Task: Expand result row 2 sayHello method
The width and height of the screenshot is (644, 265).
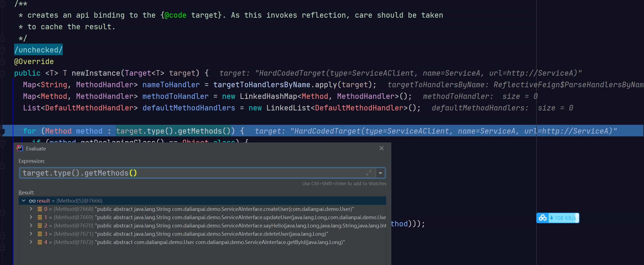Action: 31,226
